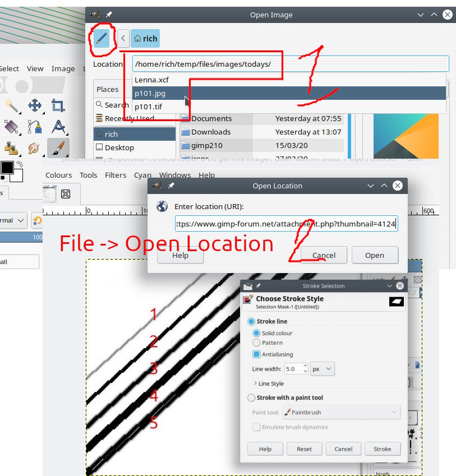The width and height of the screenshot is (456, 476).
Task: Open the Image menu
Action: (x=63, y=68)
